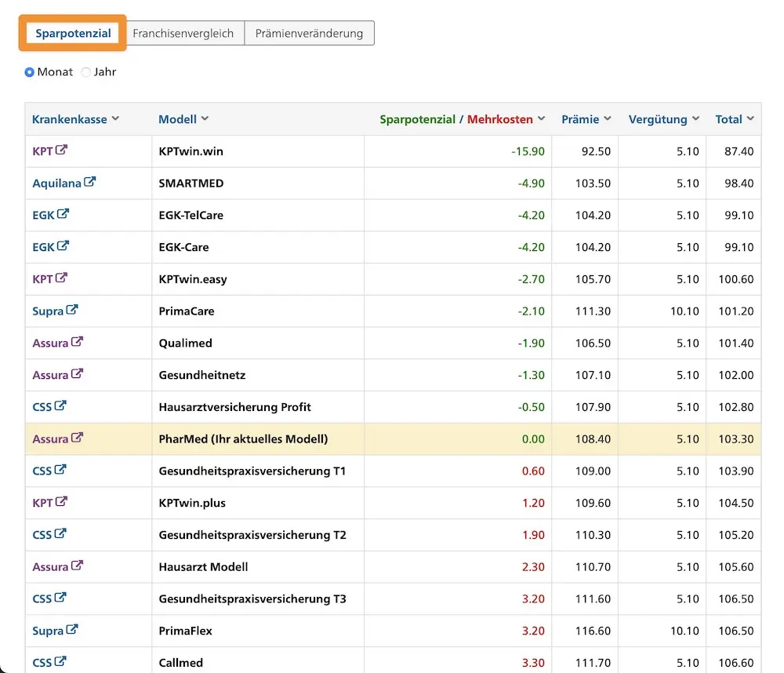
Task: Click the EGK-TelCare model cell
Action: coord(191,215)
